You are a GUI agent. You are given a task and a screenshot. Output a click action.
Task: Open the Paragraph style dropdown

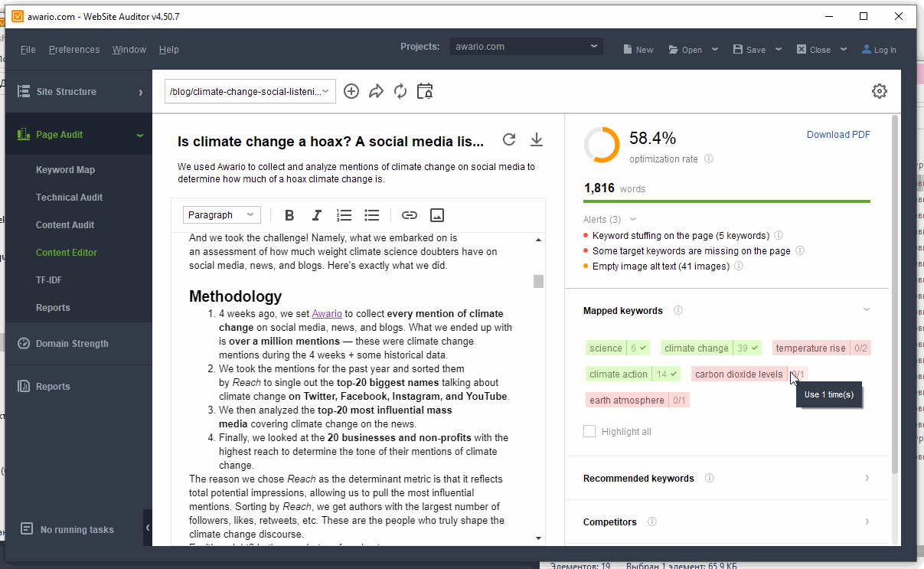coord(221,215)
